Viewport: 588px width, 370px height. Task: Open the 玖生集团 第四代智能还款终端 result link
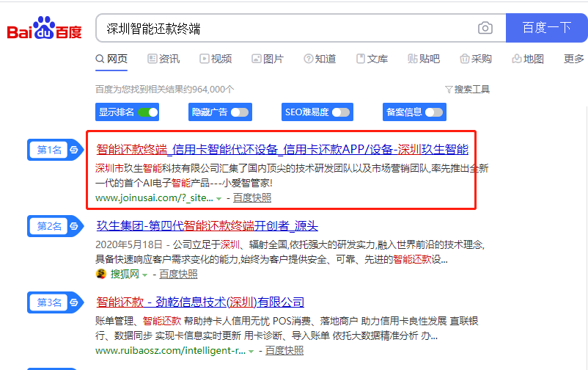[207, 226]
